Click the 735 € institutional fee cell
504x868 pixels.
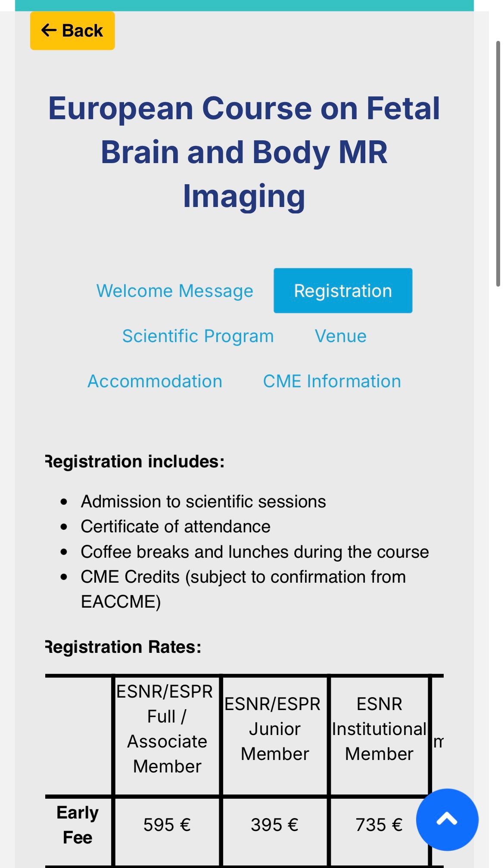pos(379,825)
